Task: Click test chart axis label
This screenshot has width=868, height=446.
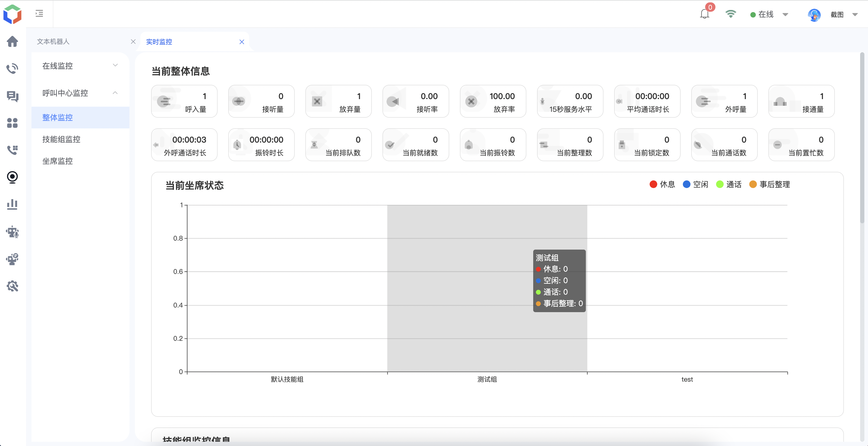Action: (687, 379)
